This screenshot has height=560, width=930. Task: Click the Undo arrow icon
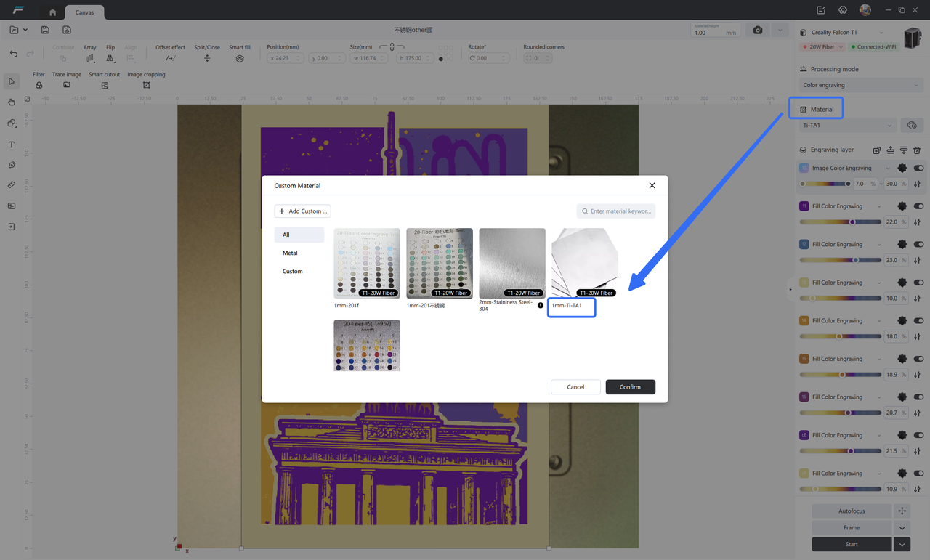point(14,54)
